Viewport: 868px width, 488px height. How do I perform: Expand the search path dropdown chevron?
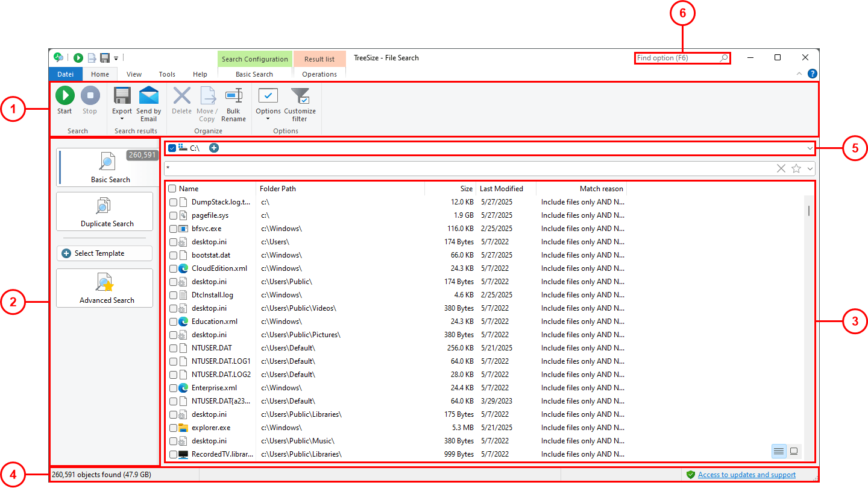pos(810,148)
